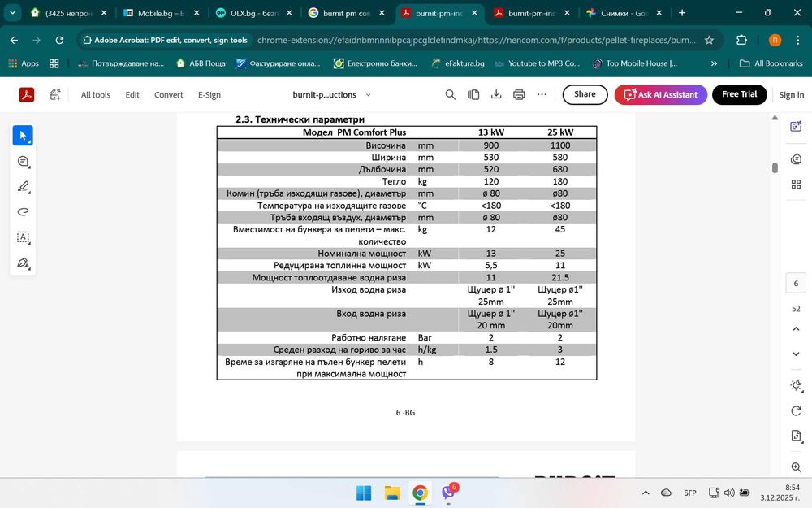Open the All Bookmarks folder

click(771, 63)
